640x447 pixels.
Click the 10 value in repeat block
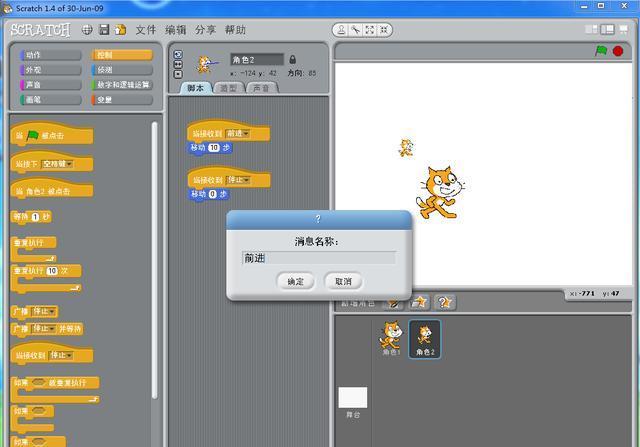coord(52,271)
